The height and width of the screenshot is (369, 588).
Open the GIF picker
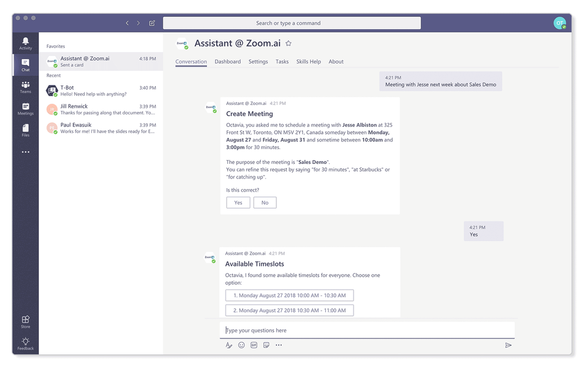tap(254, 345)
